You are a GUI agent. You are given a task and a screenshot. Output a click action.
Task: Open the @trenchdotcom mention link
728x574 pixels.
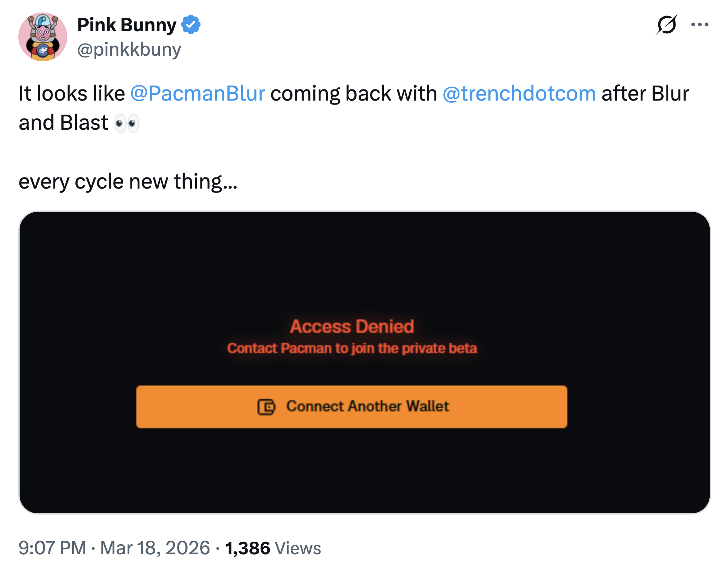pos(519,93)
